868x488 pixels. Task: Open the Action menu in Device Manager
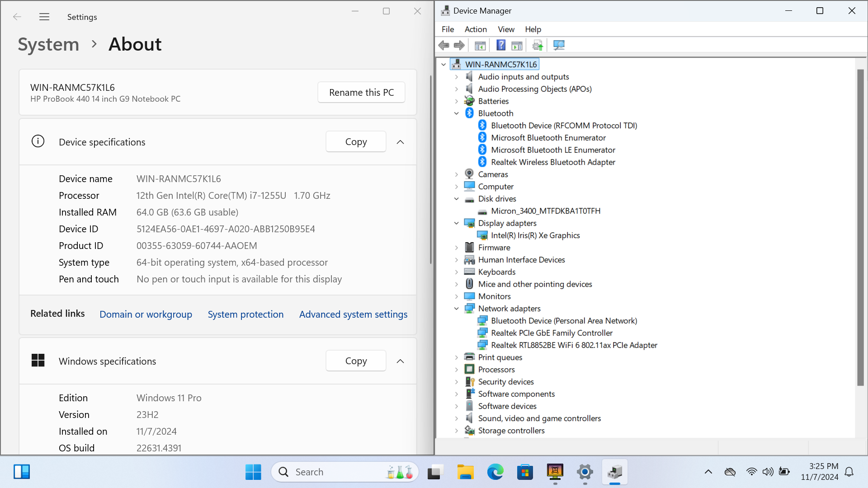click(476, 29)
